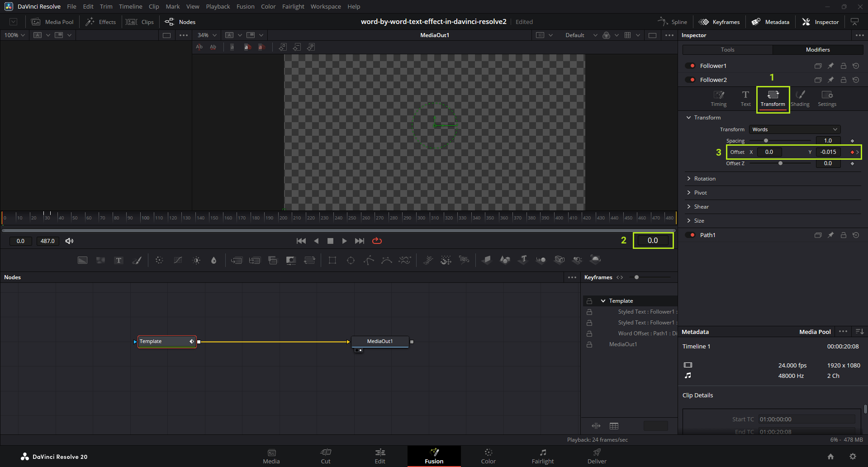The height and width of the screenshot is (467, 868).
Task: Click the loop playback icon
Action: pyautogui.click(x=377, y=241)
